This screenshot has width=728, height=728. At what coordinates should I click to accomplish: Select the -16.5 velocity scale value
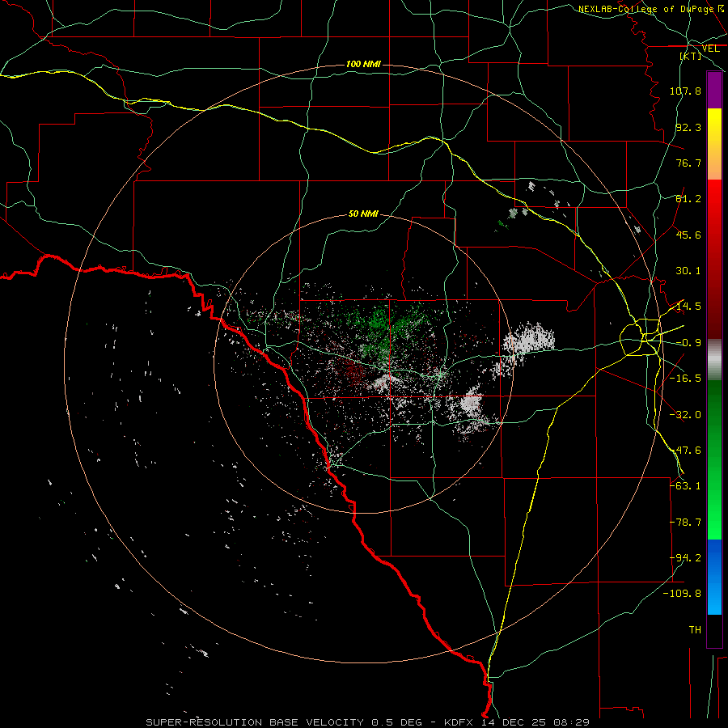point(685,379)
